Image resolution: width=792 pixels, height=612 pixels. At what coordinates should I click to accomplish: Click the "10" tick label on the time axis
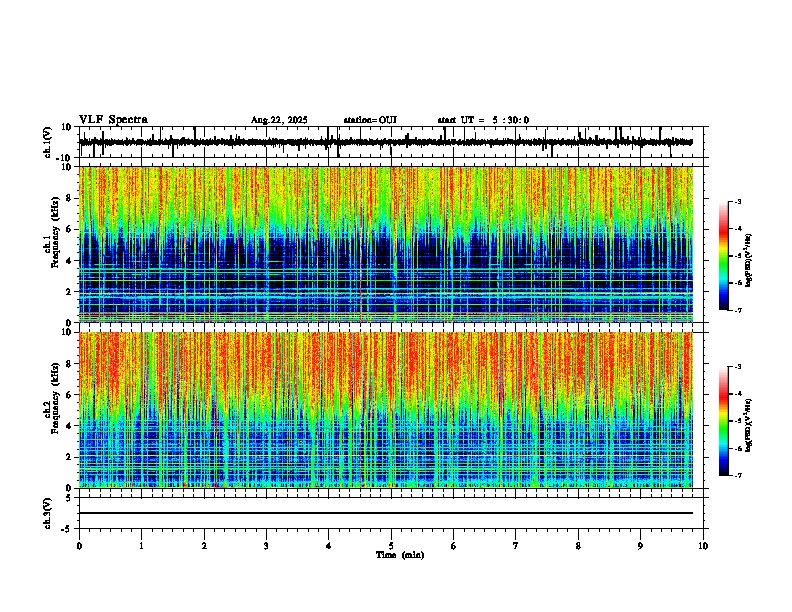(703, 546)
